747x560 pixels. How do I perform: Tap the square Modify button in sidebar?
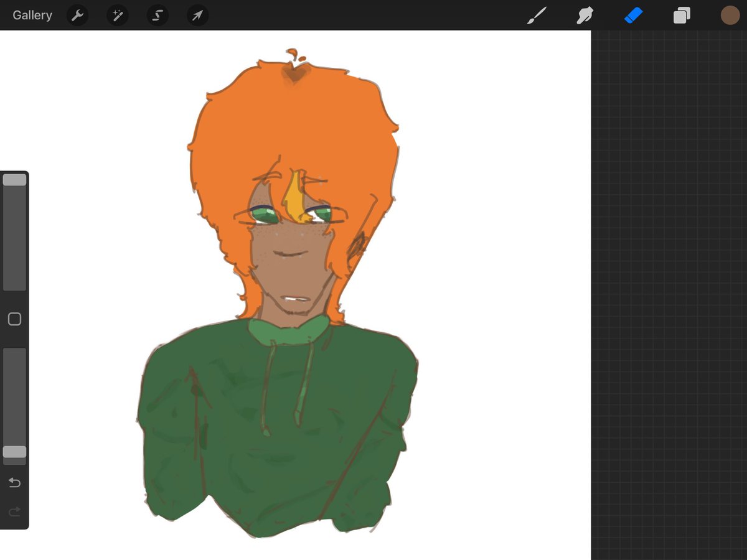pyautogui.click(x=14, y=319)
